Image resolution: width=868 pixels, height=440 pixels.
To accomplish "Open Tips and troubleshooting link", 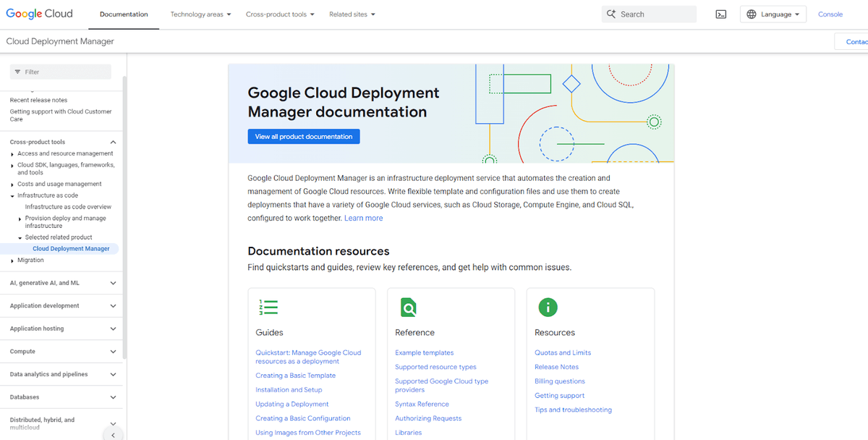I will (x=573, y=410).
